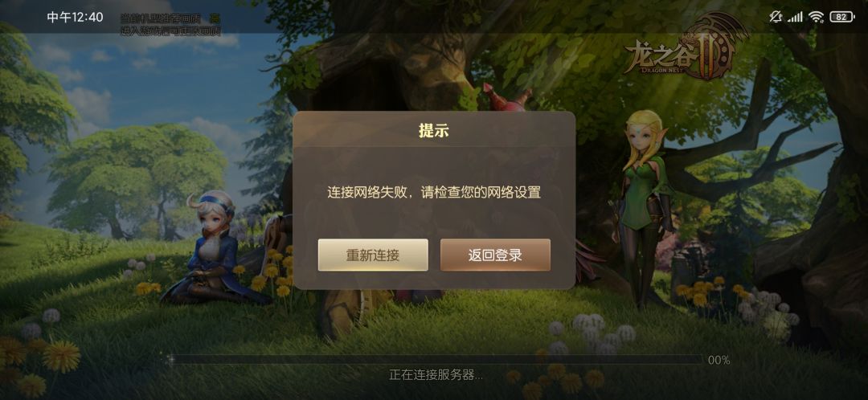The height and width of the screenshot is (400, 868).
Task: Tap the battery indicator showing 82
Action: coord(842,17)
